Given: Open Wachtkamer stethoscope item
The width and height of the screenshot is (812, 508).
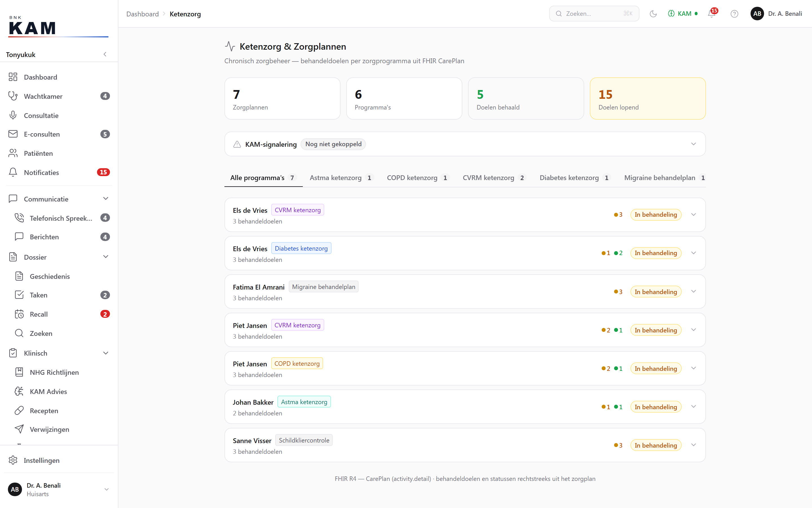Looking at the screenshot, I should click(59, 96).
